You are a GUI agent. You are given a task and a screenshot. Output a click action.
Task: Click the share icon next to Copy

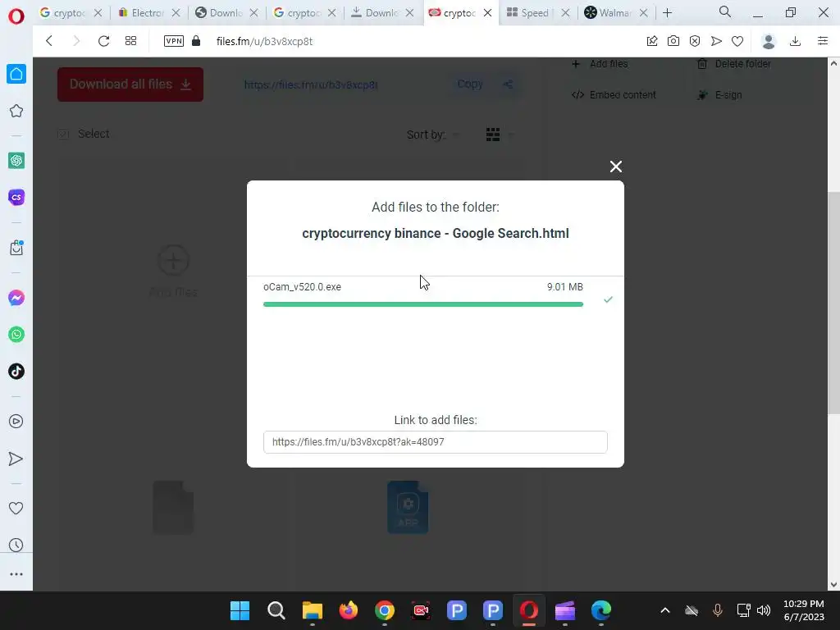click(508, 84)
